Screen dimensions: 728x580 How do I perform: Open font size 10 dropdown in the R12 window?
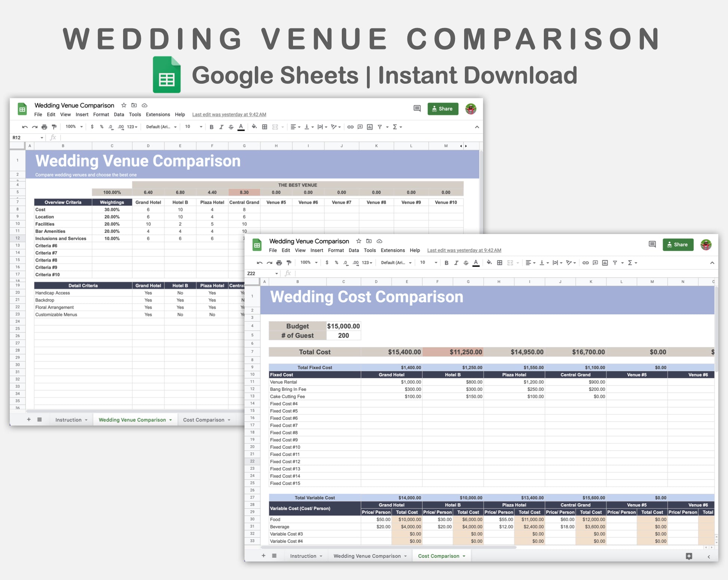pos(193,127)
